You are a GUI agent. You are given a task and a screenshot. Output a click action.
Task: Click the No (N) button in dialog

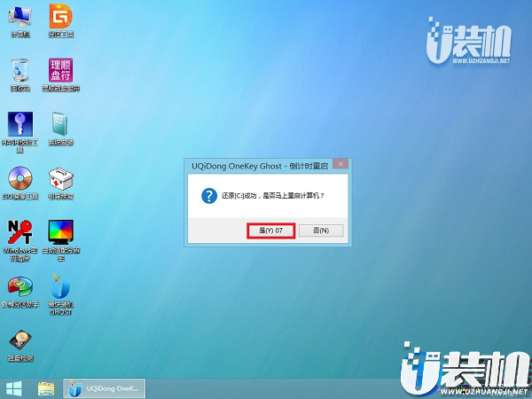(x=321, y=231)
